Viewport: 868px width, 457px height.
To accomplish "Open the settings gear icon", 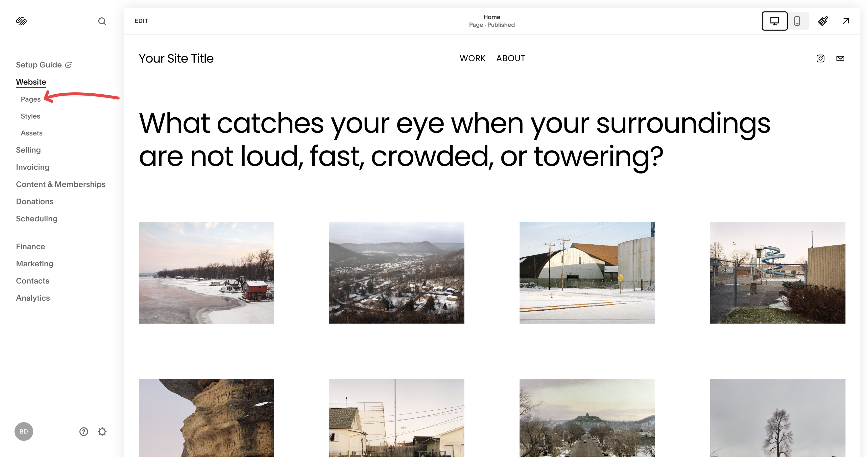I will click(x=102, y=431).
